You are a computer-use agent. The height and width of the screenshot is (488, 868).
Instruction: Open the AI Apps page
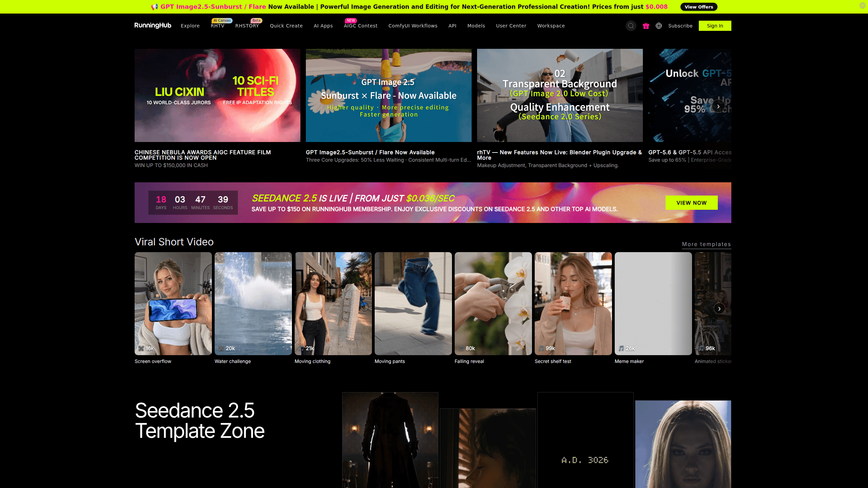323,26
